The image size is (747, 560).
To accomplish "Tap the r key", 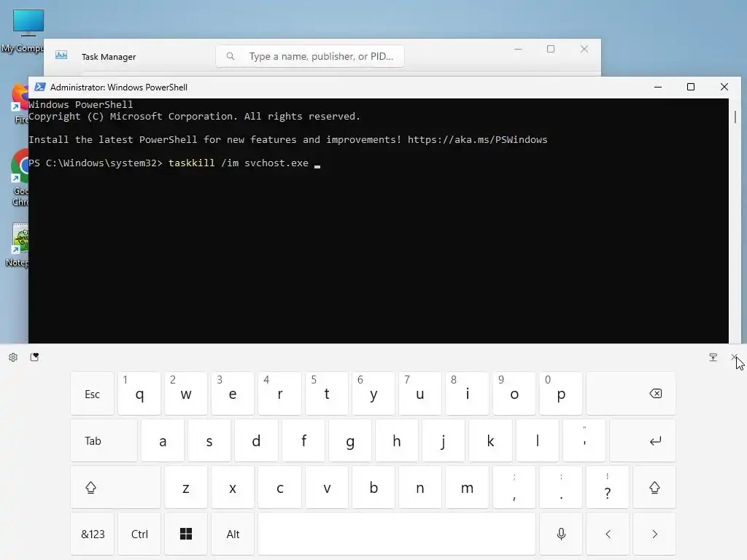I will point(279,394).
